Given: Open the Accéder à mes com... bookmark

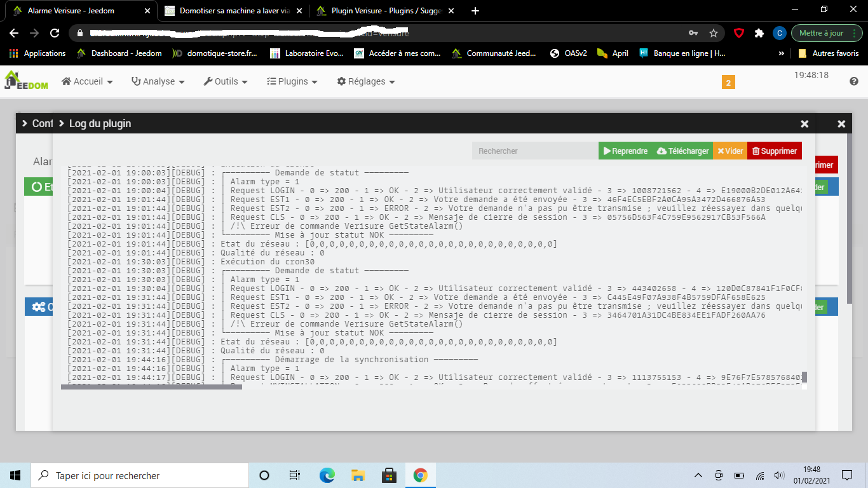Looking at the screenshot, I should [397, 53].
